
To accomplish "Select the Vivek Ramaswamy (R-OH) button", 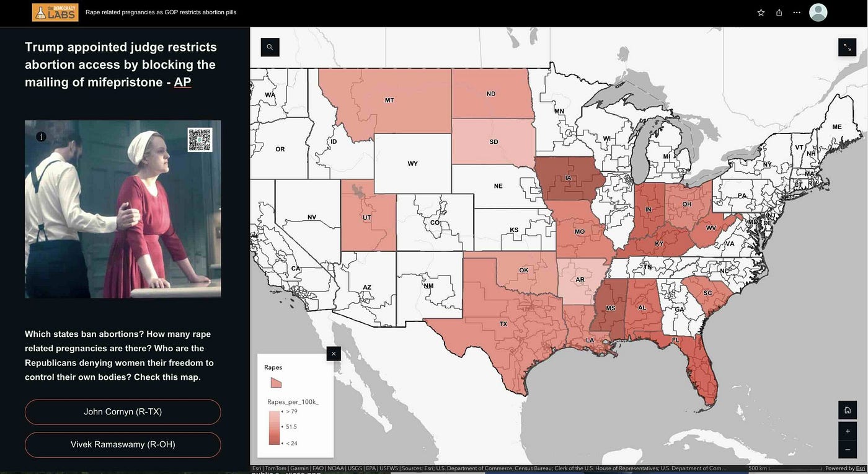I will [x=123, y=444].
